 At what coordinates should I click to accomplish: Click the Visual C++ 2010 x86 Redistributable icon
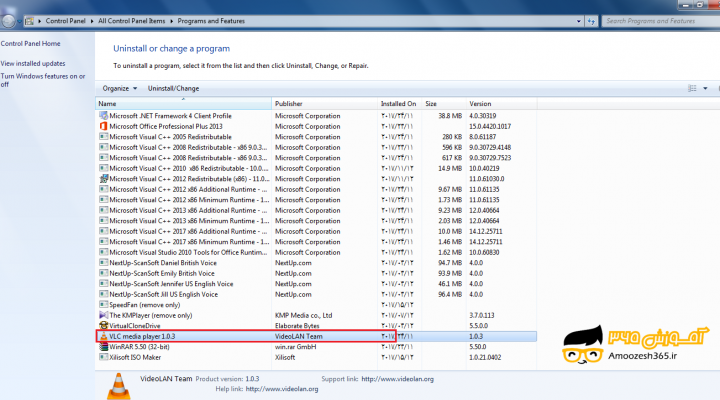coord(103,168)
